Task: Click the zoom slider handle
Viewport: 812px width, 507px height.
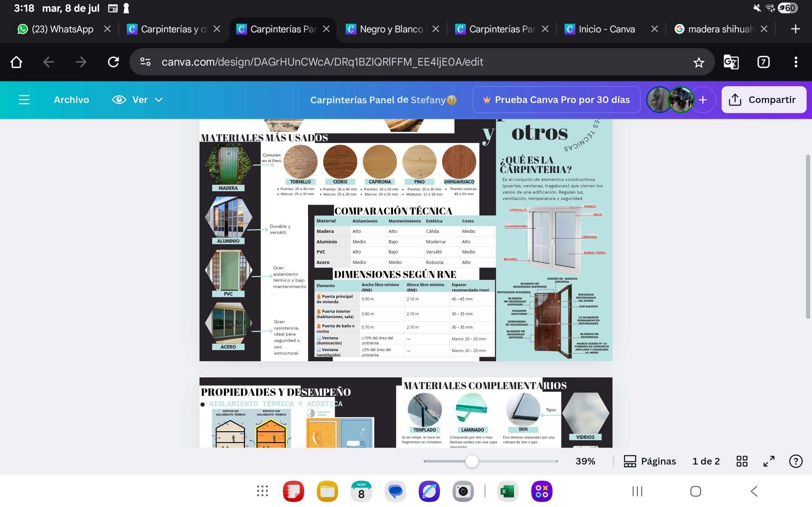Action: (x=472, y=461)
